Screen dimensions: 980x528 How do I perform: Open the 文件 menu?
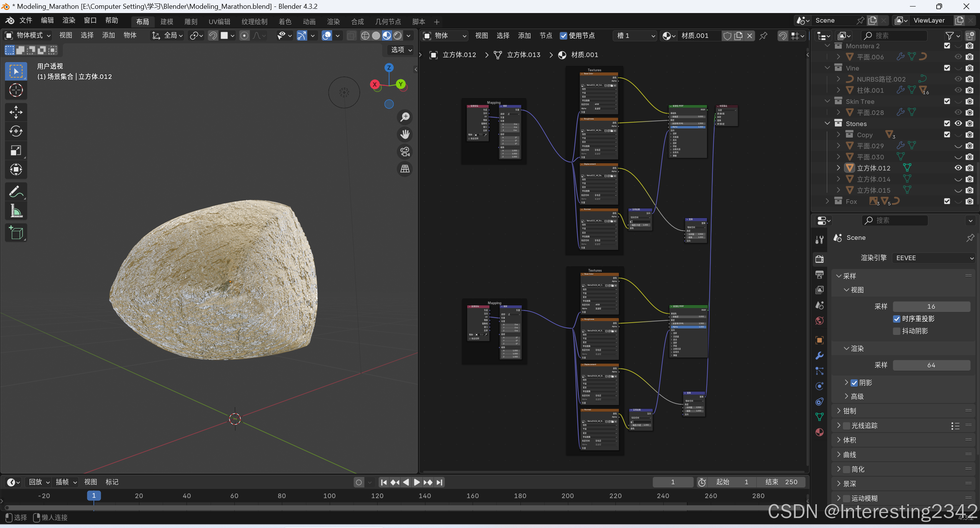point(26,20)
